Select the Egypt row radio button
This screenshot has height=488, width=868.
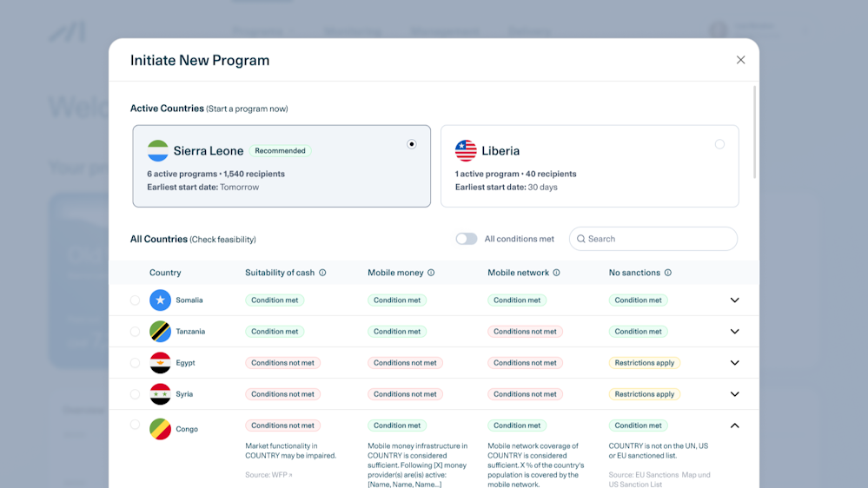pyautogui.click(x=135, y=363)
